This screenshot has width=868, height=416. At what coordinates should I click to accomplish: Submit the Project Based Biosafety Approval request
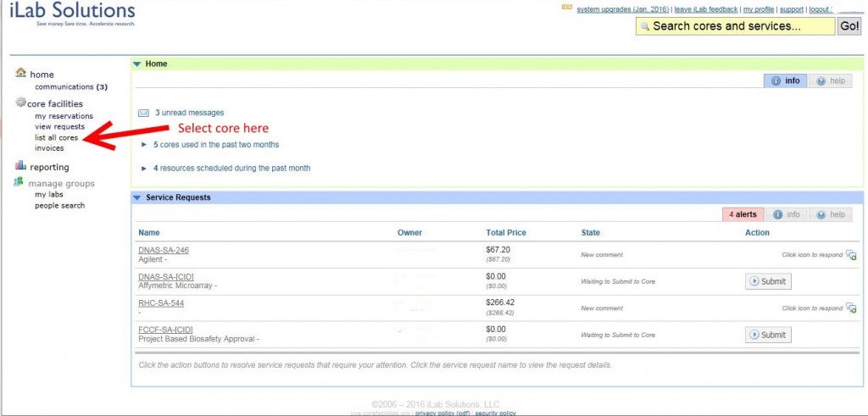tap(768, 335)
